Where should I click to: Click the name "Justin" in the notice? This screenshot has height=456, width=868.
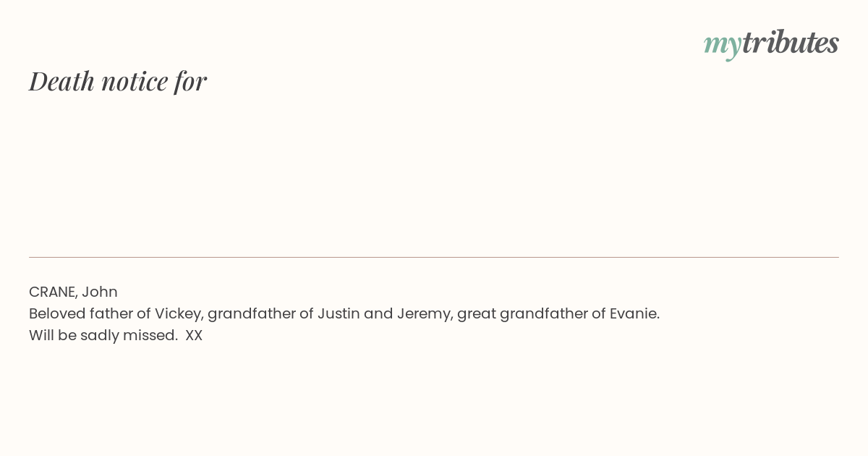pos(338,313)
